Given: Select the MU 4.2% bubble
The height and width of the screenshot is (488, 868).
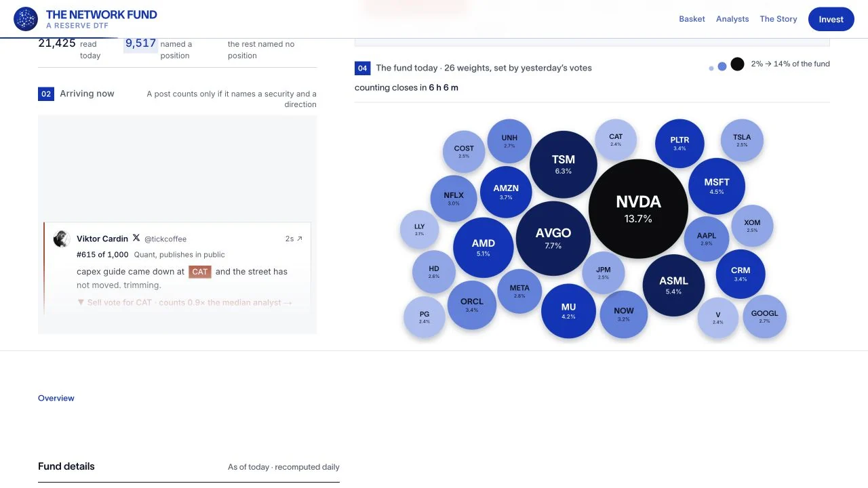Looking at the screenshot, I should coord(568,311).
